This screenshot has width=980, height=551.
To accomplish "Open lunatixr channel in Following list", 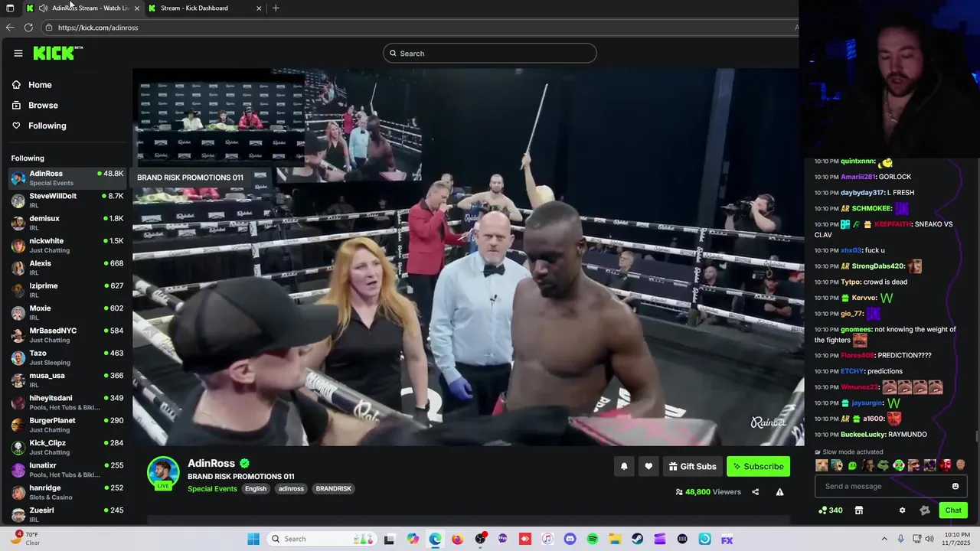I will click(67, 469).
